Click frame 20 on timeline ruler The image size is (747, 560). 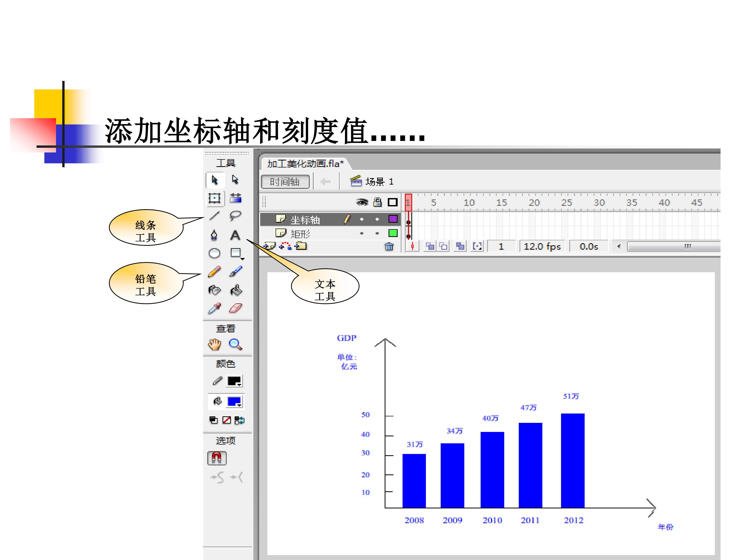534,202
